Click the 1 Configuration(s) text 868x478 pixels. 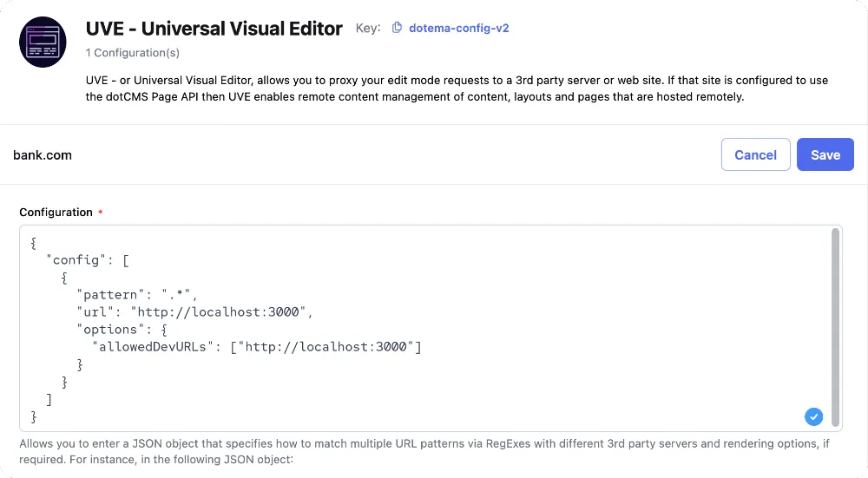tap(132, 53)
